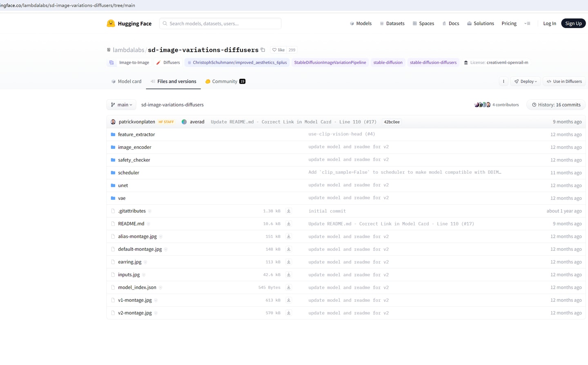The width and height of the screenshot is (588, 365).
Task: Click the stable-diffusion-diffusers tag
Action: click(x=433, y=63)
